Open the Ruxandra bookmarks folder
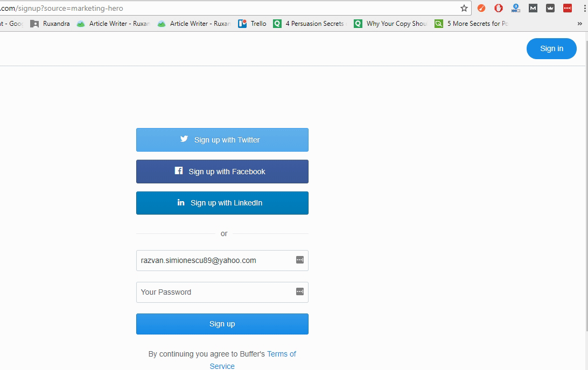 click(x=50, y=24)
